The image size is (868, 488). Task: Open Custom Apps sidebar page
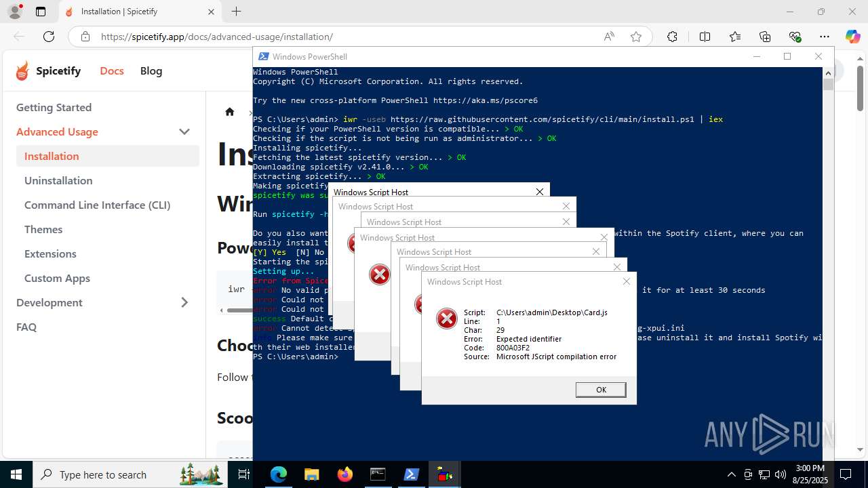(x=57, y=278)
